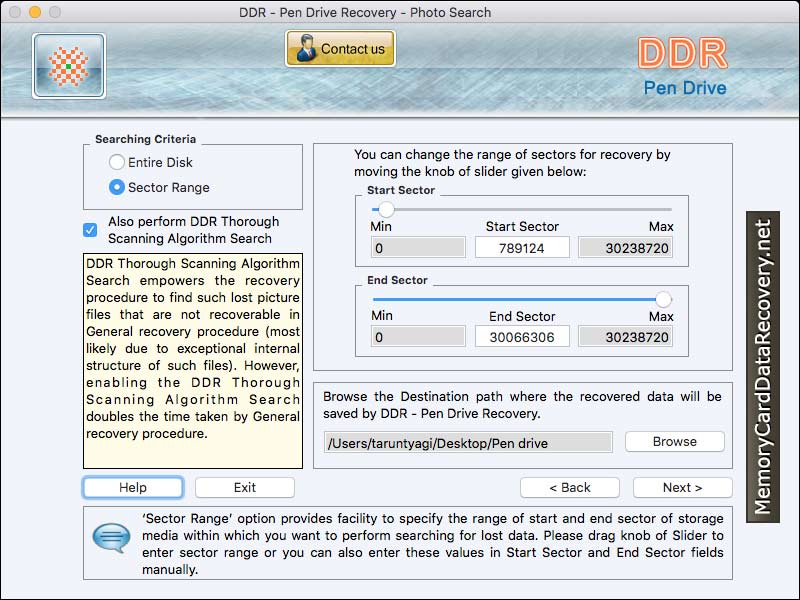Click the End Sector slider knob

tap(662, 296)
